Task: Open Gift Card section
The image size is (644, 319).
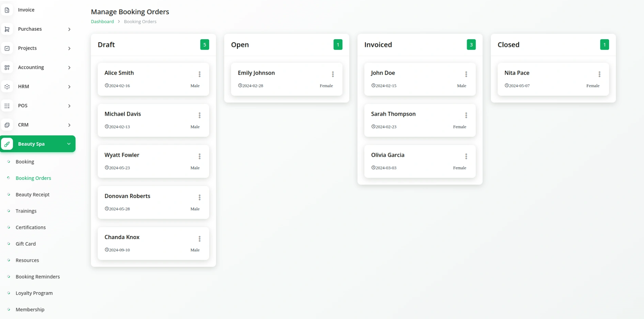Action: click(x=26, y=244)
